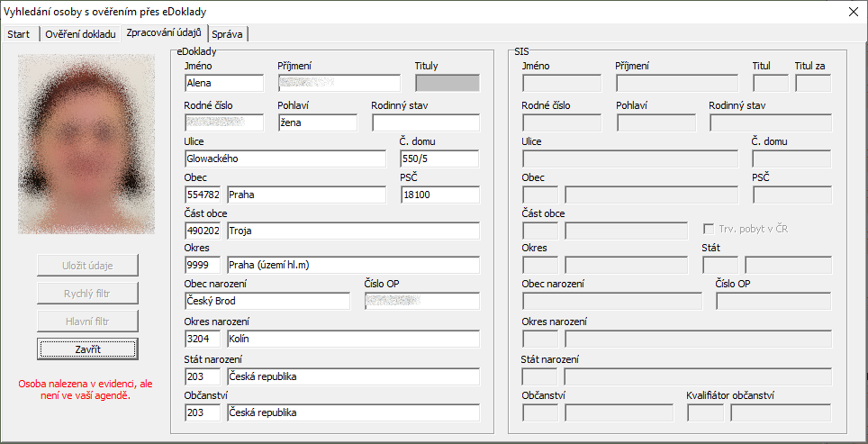Click the Obec narození field Český Brod

[267, 301]
